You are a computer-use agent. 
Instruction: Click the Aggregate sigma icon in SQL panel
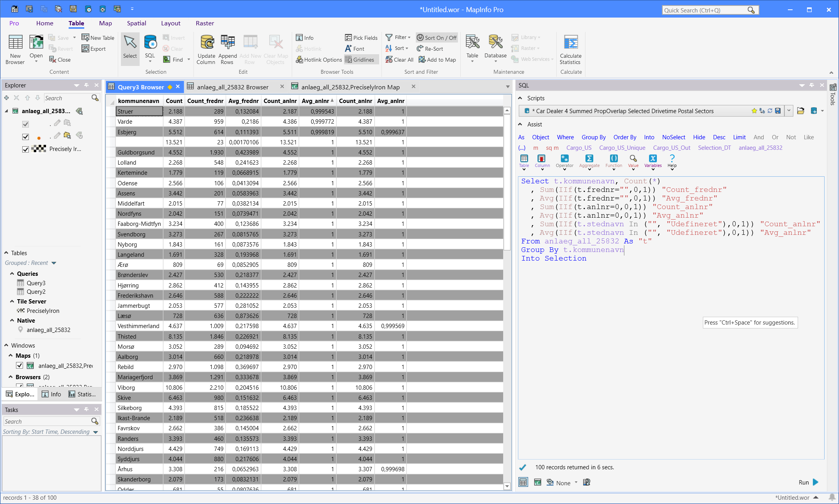tap(589, 158)
